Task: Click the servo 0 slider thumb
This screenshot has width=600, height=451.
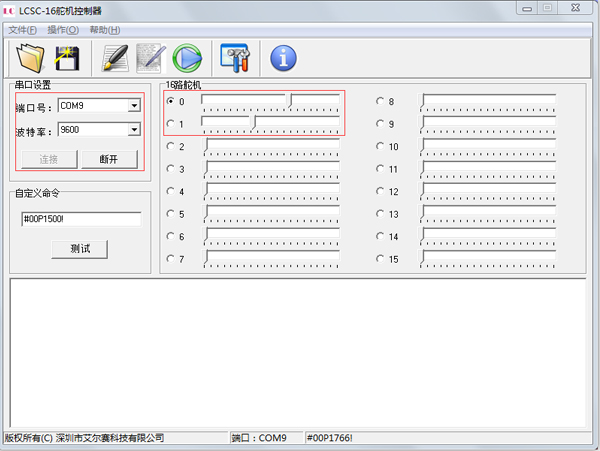Action: (290, 100)
